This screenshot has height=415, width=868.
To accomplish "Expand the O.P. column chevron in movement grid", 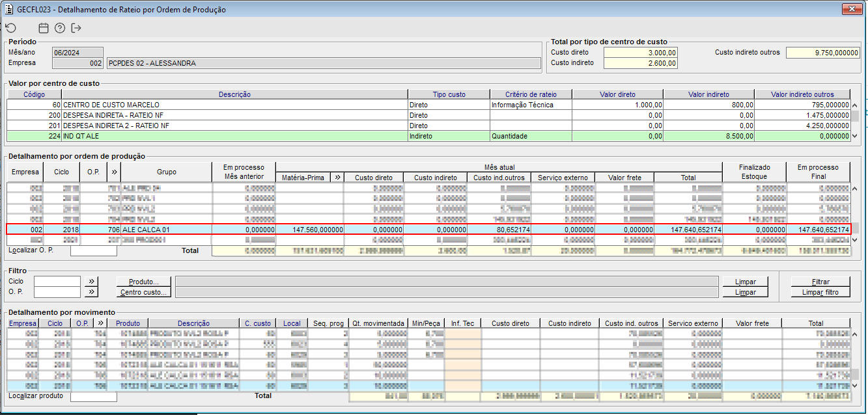I will point(100,323).
